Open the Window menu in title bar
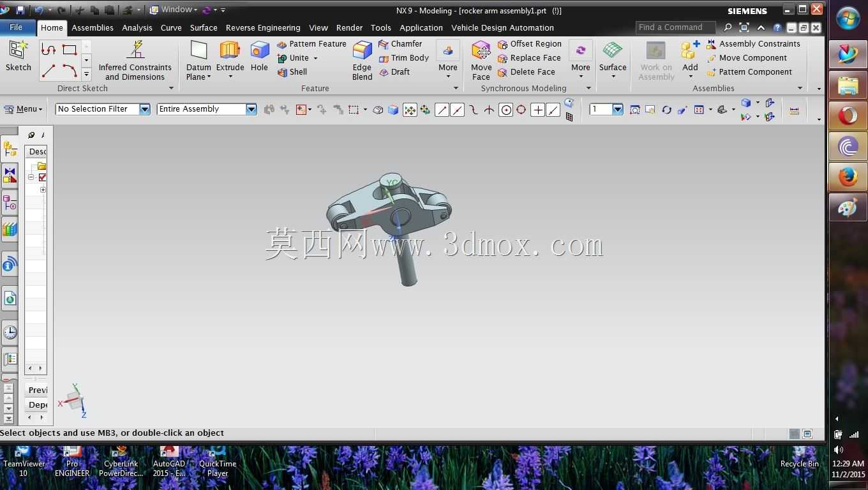868x490 pixels. pos(174,10)
